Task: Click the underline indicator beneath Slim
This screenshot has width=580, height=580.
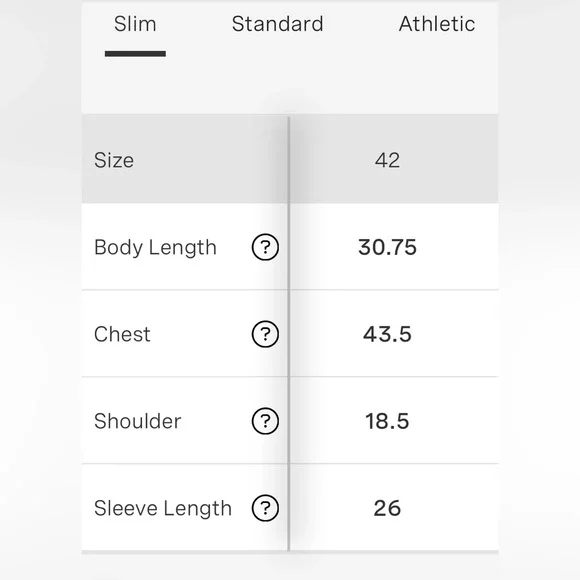Action: tap(135, 54)
